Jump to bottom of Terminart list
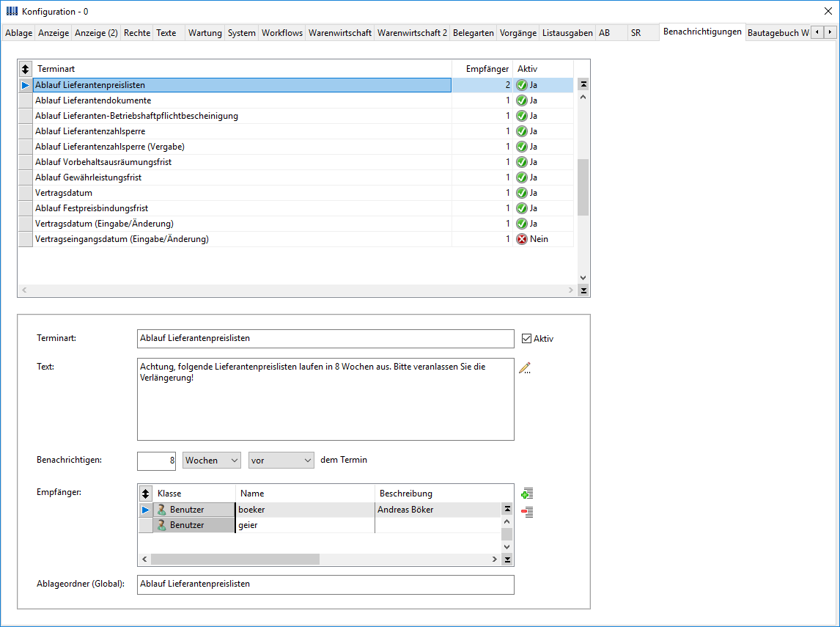This screenshot has height=627, width=840. (583, 290)
